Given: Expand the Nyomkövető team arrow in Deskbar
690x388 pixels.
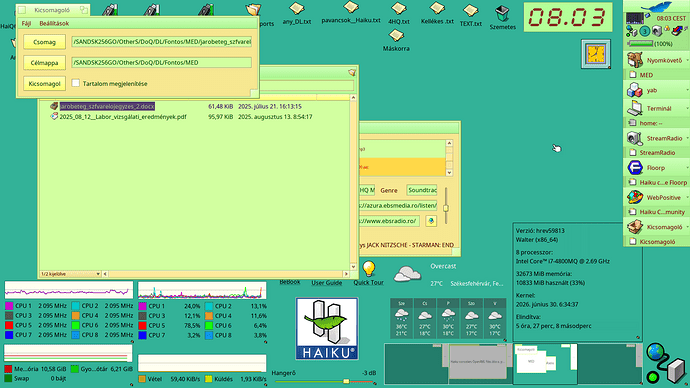Looking at the screenshot, I should click(x=687, y=60).
